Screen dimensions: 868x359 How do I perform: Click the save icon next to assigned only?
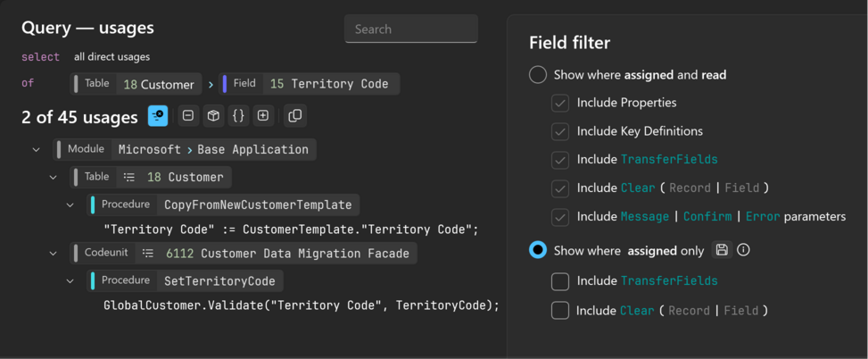pos(722,250)
